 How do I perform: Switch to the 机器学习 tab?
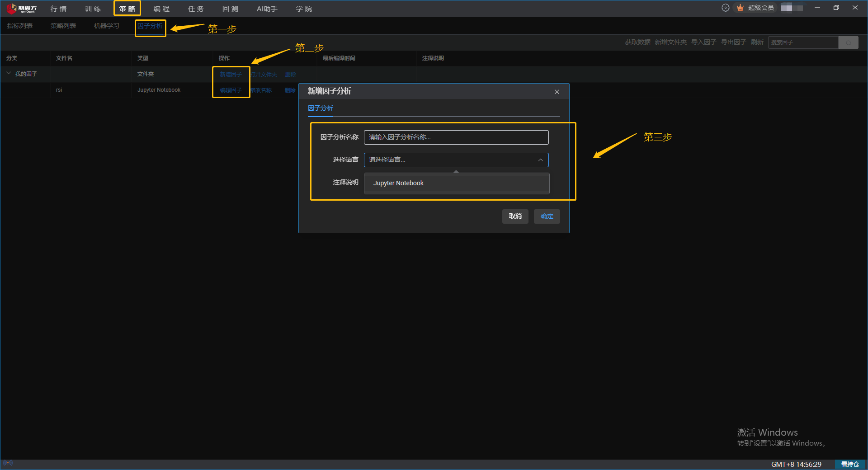coord(107,26)
